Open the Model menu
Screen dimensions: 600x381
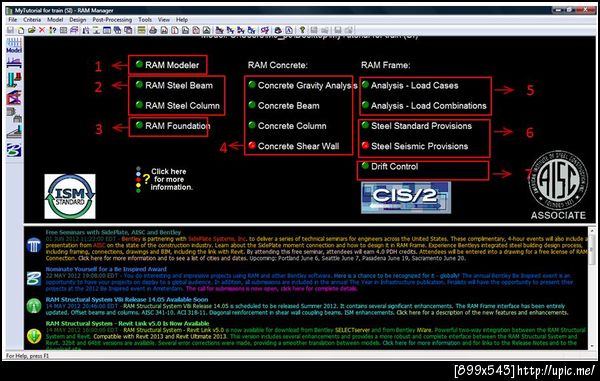pos(55,20)
